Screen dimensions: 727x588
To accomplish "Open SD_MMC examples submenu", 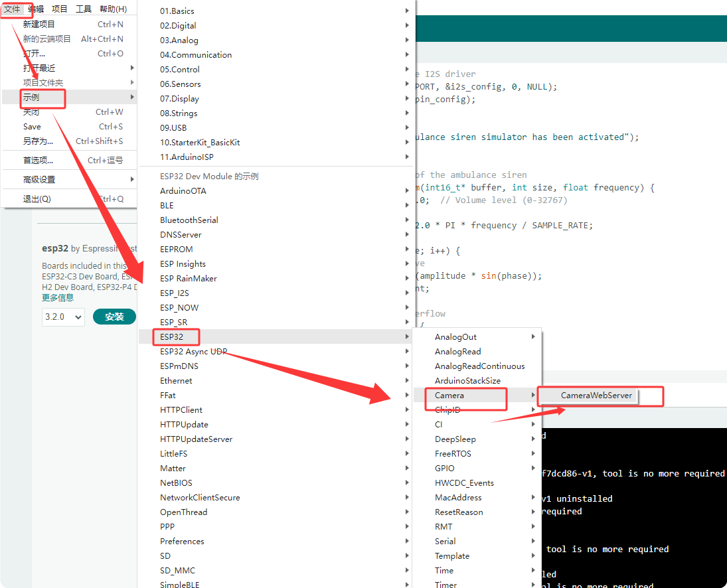I will click(277, 570).
